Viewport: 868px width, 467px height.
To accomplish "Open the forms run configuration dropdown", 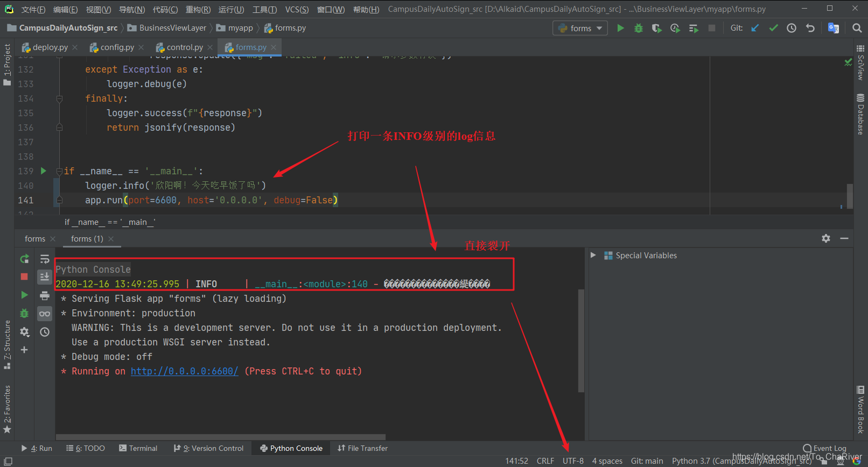I will [x=580, y=28].
